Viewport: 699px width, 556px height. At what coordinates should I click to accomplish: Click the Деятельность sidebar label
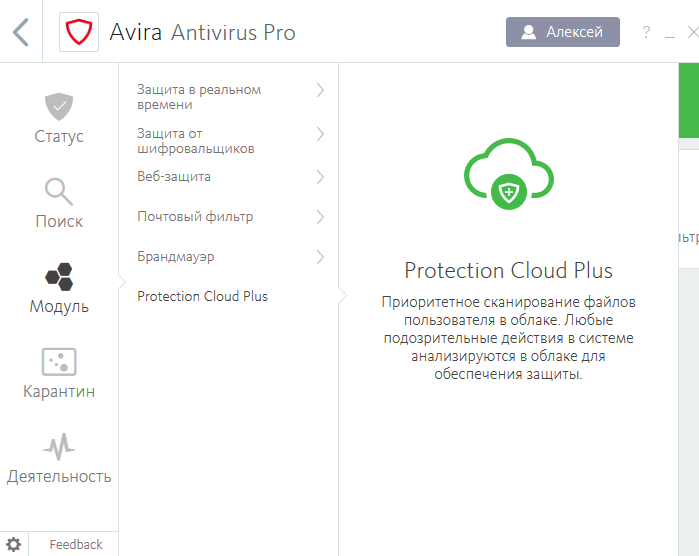[x=59, y=477]
